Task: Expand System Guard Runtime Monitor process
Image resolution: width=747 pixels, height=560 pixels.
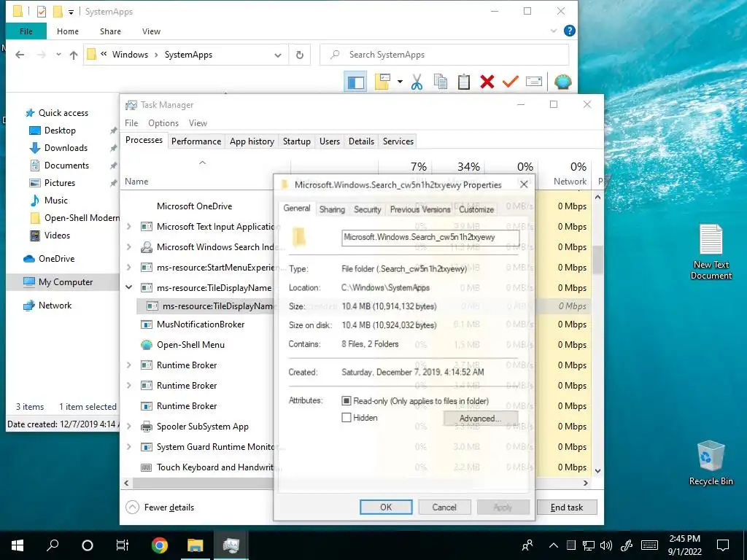Action: point(128,447)
